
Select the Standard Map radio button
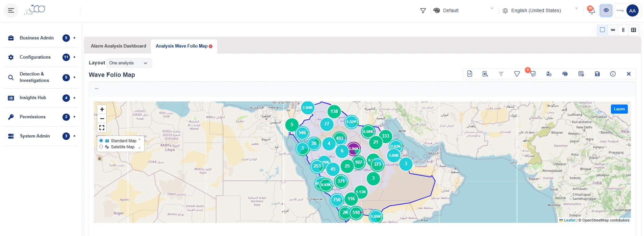coord(101,141)
